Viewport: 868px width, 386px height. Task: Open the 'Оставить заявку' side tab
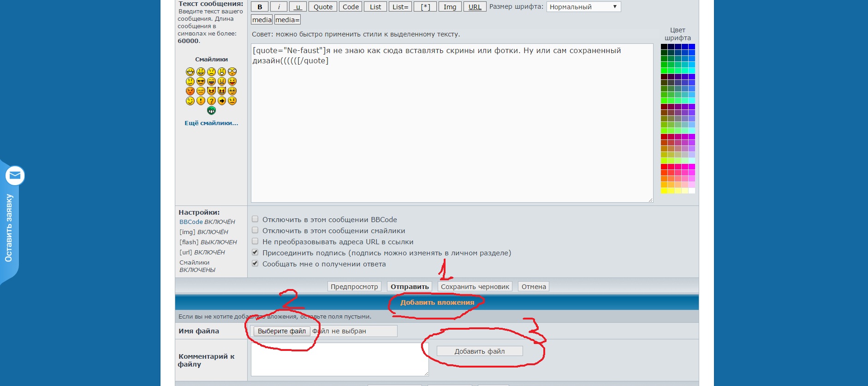tap(9, 222)
